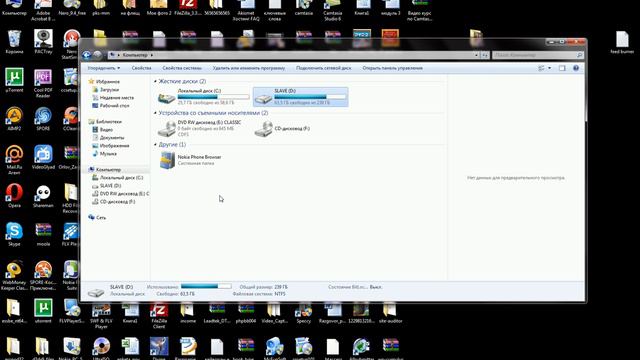Open Видео library in navigation pane
640x360 pixels.
[106, 130]
